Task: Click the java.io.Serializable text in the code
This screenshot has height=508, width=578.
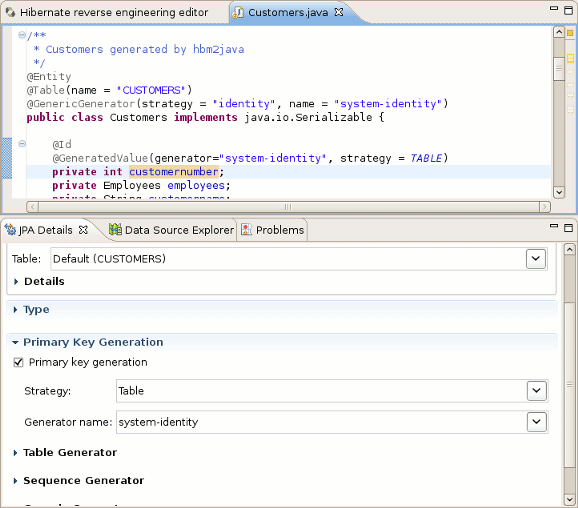Action: (x=308, y=118)
